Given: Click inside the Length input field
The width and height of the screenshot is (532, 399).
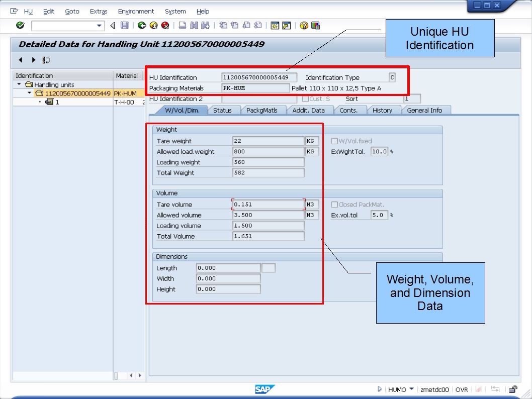Looking at the screenshot, I should click(x=227, y=268).
